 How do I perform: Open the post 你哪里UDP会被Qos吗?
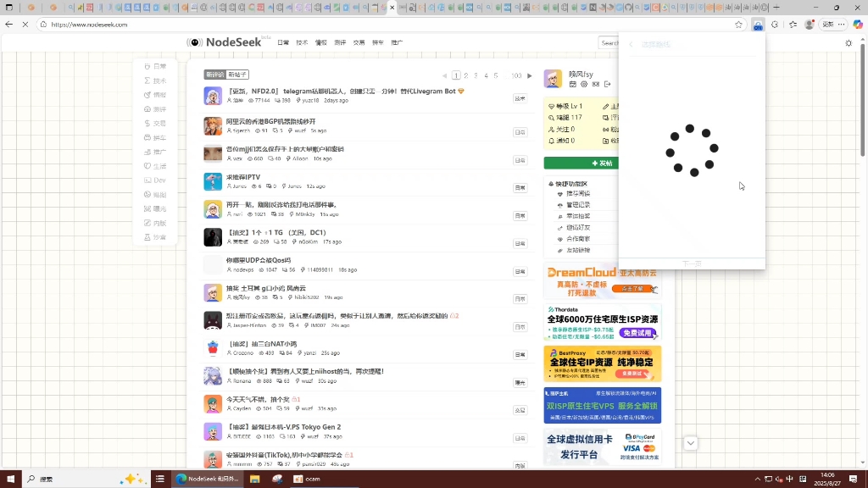pos(258,260)
